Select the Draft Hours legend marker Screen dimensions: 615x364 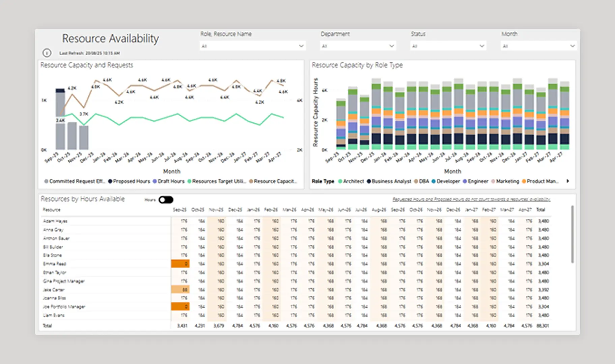[155, 181]
